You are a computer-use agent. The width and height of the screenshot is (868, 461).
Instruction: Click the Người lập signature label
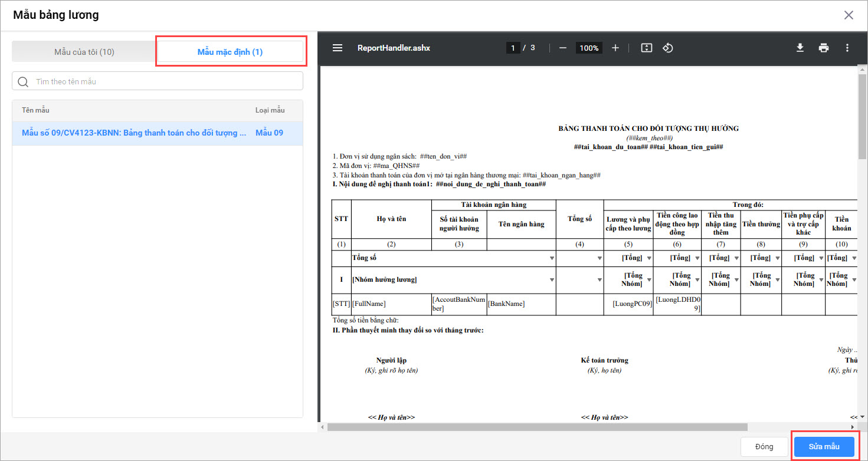coord(391,360)
